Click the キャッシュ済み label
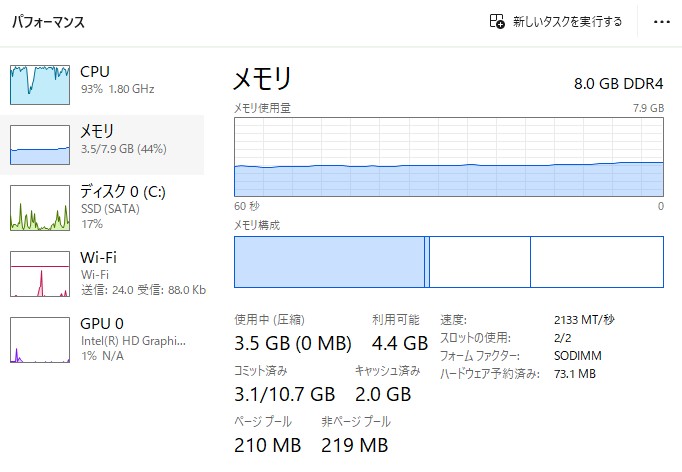Image resolution: width=682 pixels, height=472 pixels. tap(388, 371)
